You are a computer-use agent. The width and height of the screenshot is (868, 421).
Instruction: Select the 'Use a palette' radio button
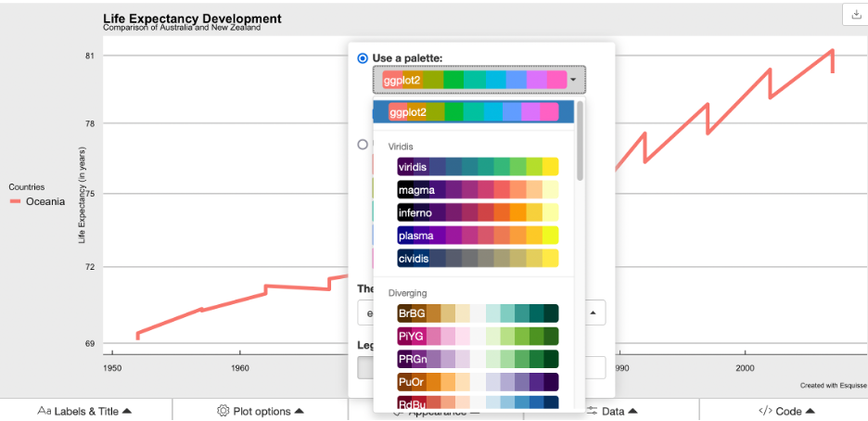(x=363, y=57)
